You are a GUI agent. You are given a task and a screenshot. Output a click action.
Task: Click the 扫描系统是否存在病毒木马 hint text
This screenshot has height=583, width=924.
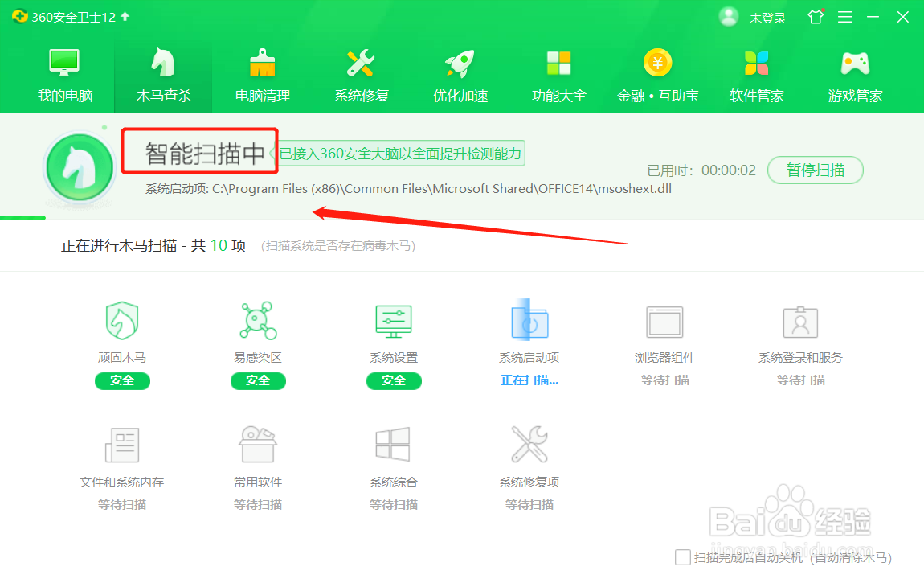tap(338, 246)
